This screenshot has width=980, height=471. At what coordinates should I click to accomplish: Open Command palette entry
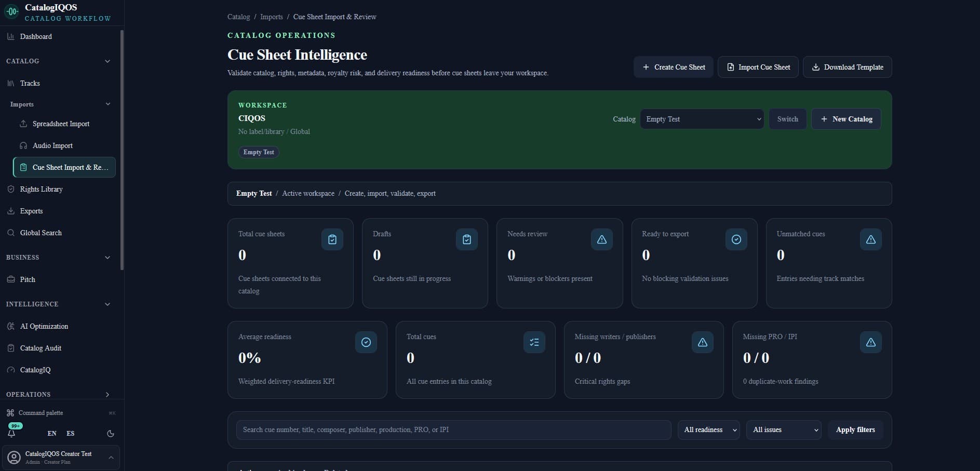tap(61, 413)
